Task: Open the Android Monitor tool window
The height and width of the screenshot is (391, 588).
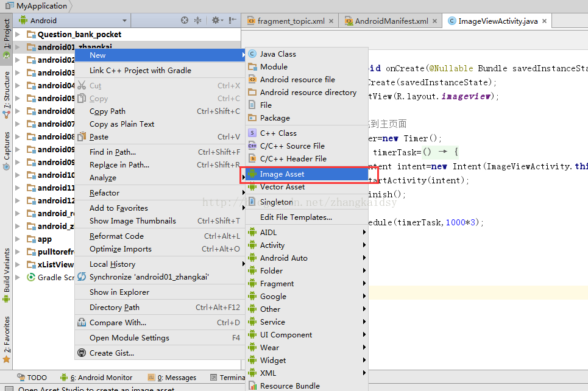Action: (x=96, y=378)
